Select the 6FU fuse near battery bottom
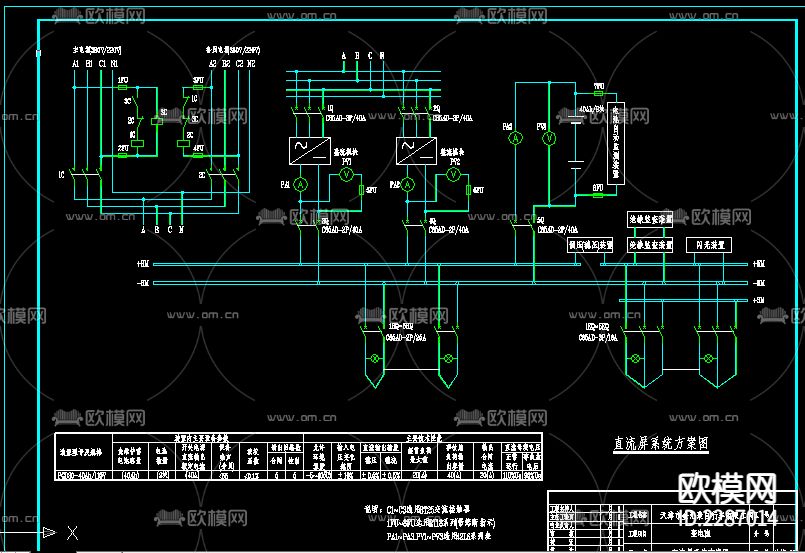The height and width of the screenshot is (553, 805). point(598,195)
